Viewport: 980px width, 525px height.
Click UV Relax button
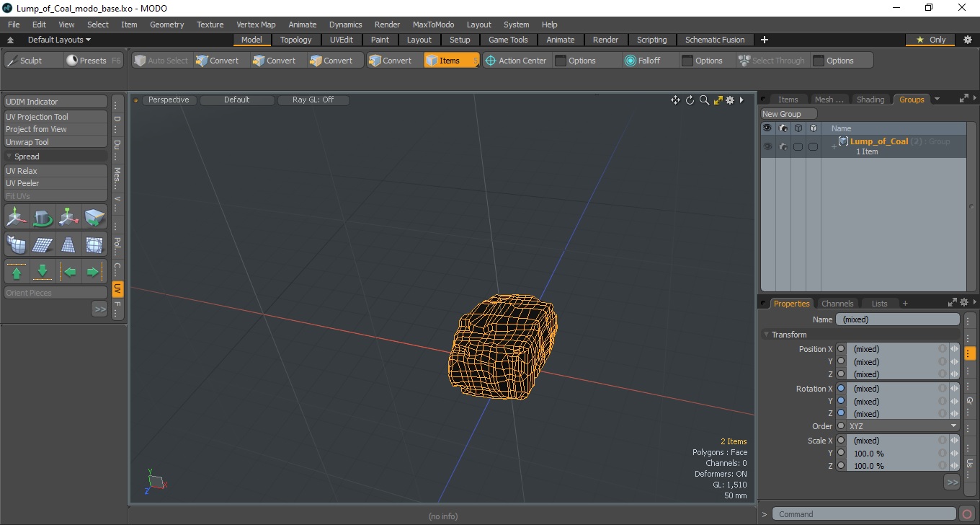click(x=56, y=171)
